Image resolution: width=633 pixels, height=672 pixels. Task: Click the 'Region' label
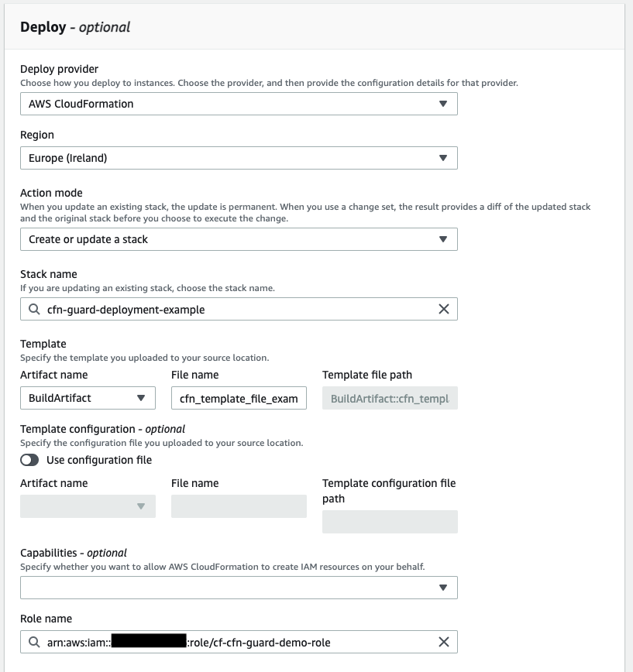(37, 135)
